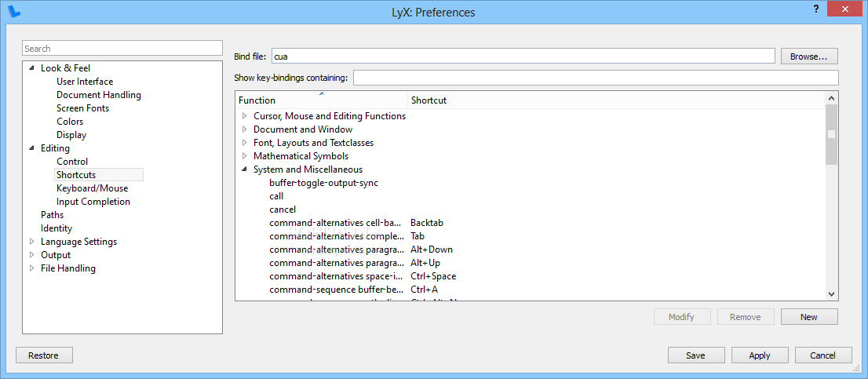Open Input Completion settings
This screenshot has height=379, width=868.
pyautogui.click(x=93, y=202)
